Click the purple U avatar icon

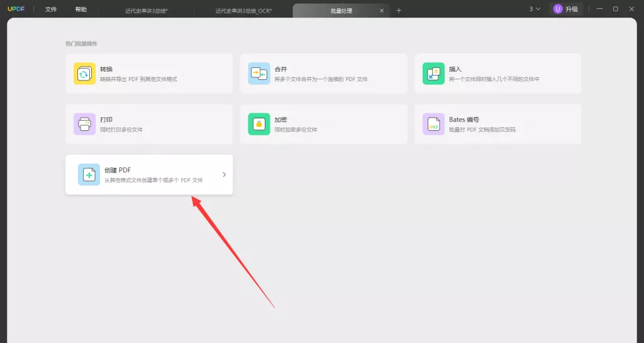click(558, 9)
